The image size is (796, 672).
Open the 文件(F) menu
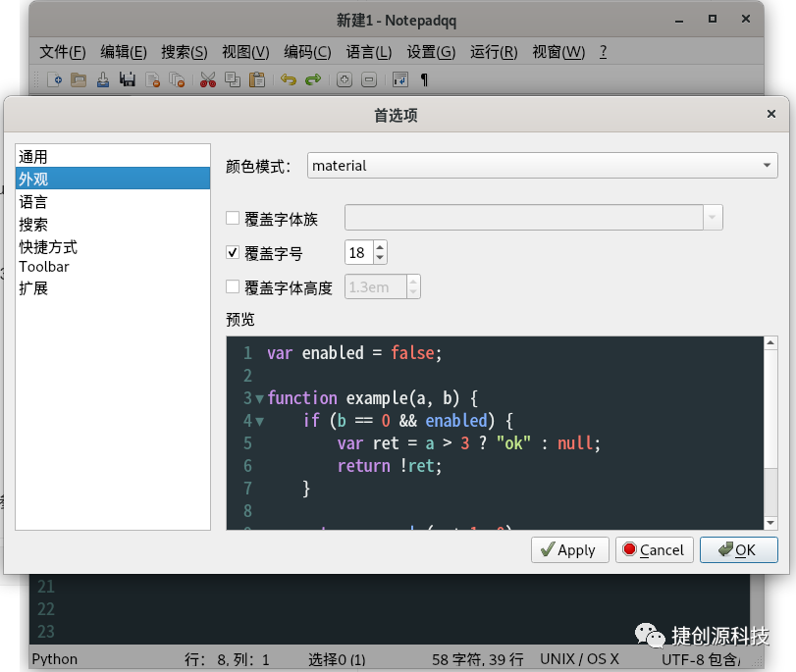pos(63,52)
